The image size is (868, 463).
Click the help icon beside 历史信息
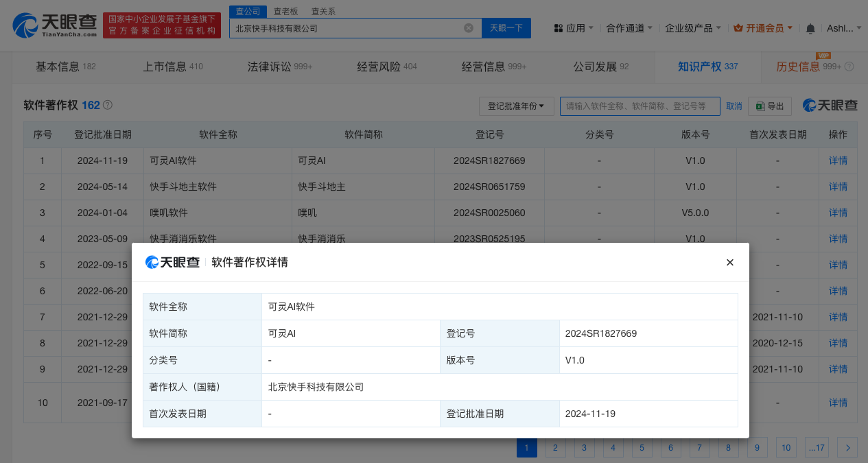pyautogui.click(x=849, y=67)
